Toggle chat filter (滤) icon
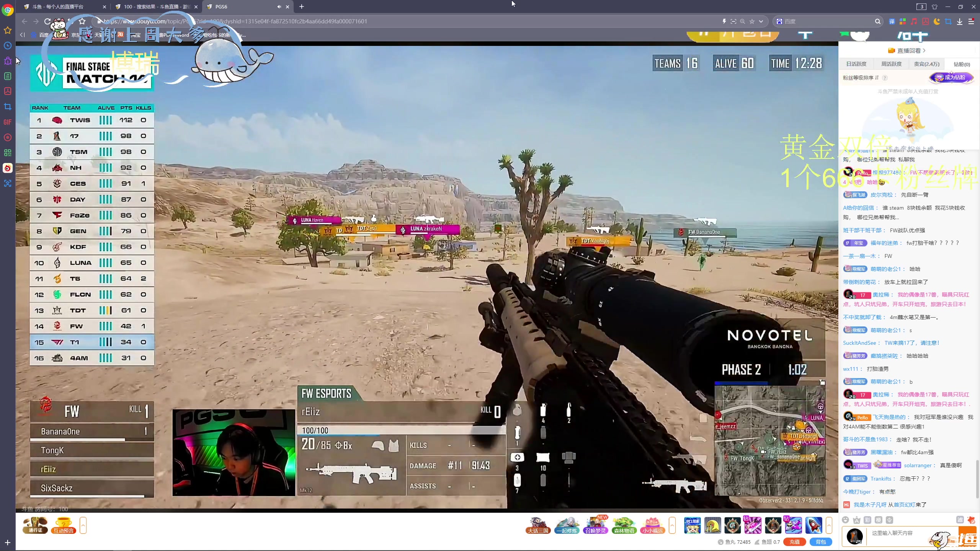The image size is (980, 551). [960, 520]
